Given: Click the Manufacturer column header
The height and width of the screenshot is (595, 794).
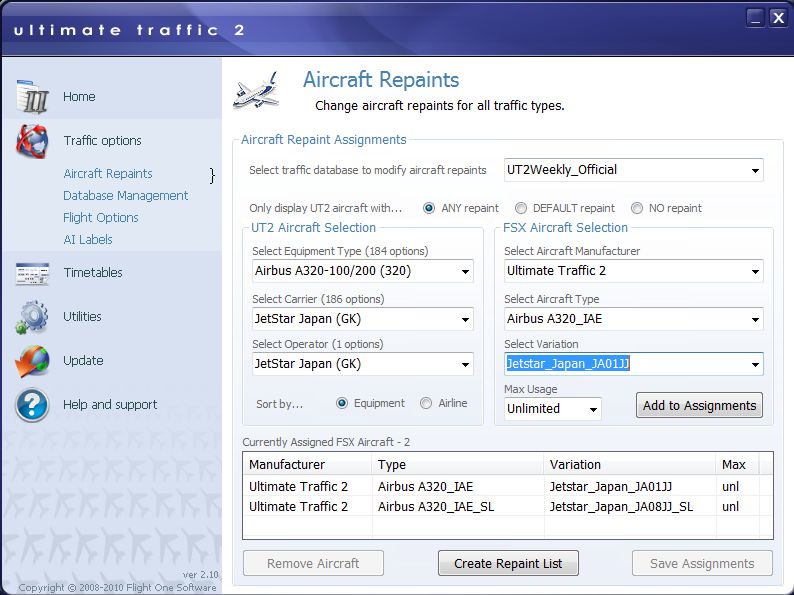Looking at the screenshot, I should [307, 464].
